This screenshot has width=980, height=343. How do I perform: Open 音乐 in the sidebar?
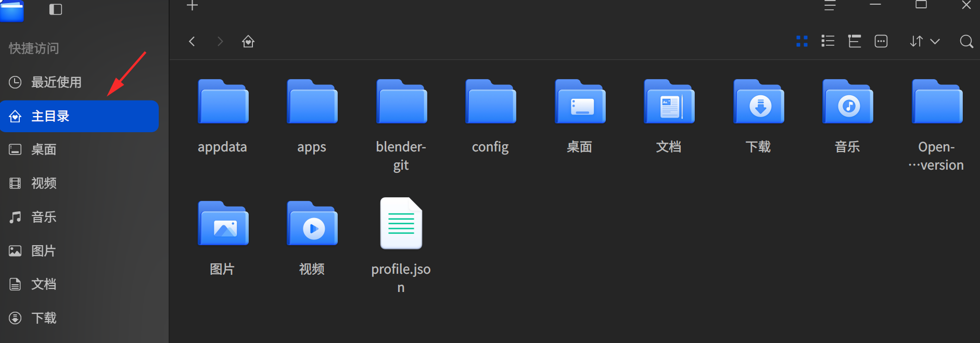tap(80, 217)
